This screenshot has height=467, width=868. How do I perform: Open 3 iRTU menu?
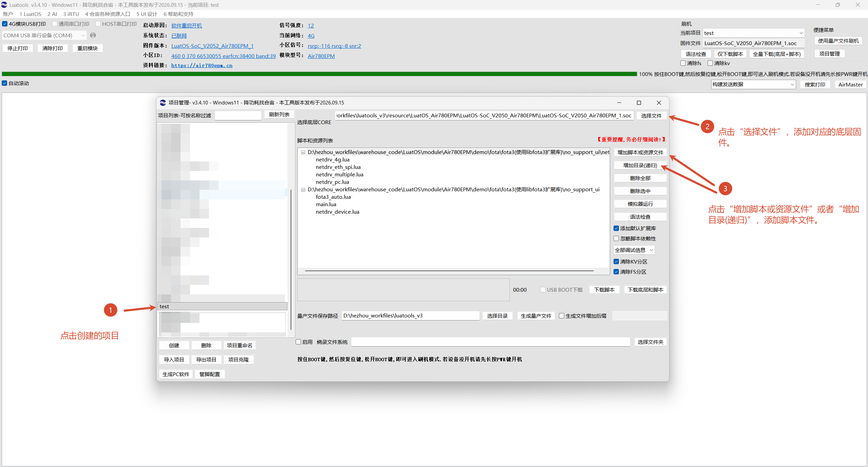[x=71, y=14]
